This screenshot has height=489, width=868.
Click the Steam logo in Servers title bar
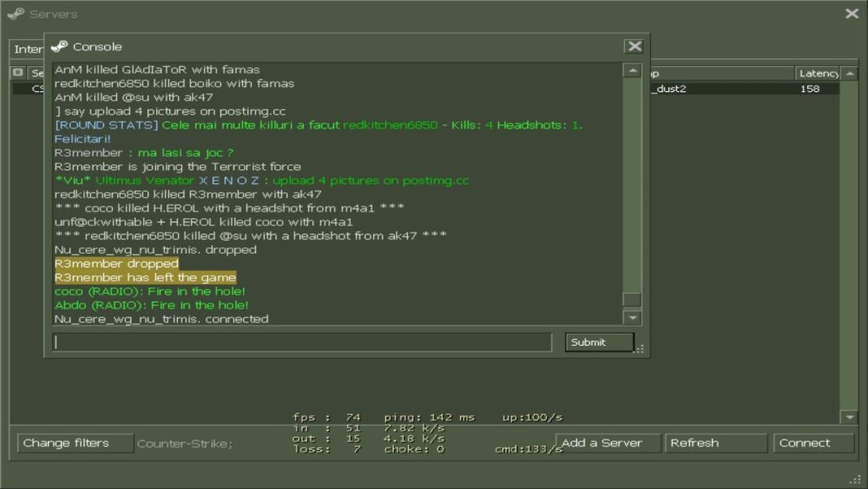tap(16, 14)
